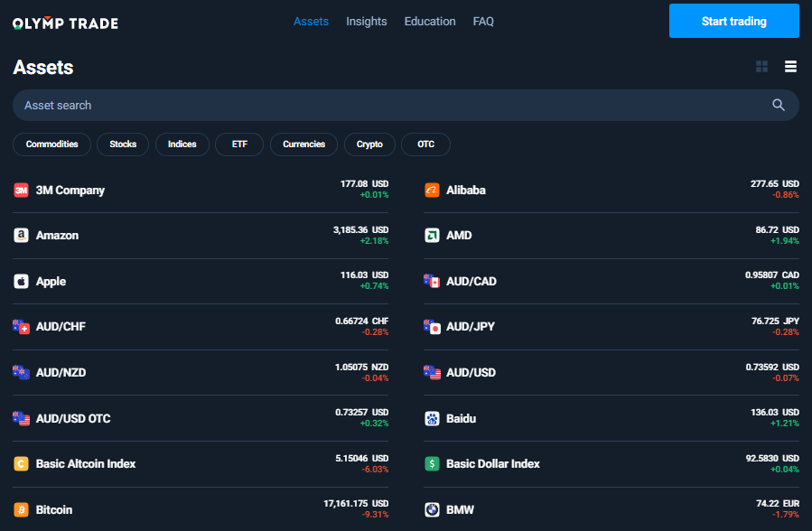812x531 pixels.
Task: Open the FAQ navigation tab
Action: pos(483,21)
